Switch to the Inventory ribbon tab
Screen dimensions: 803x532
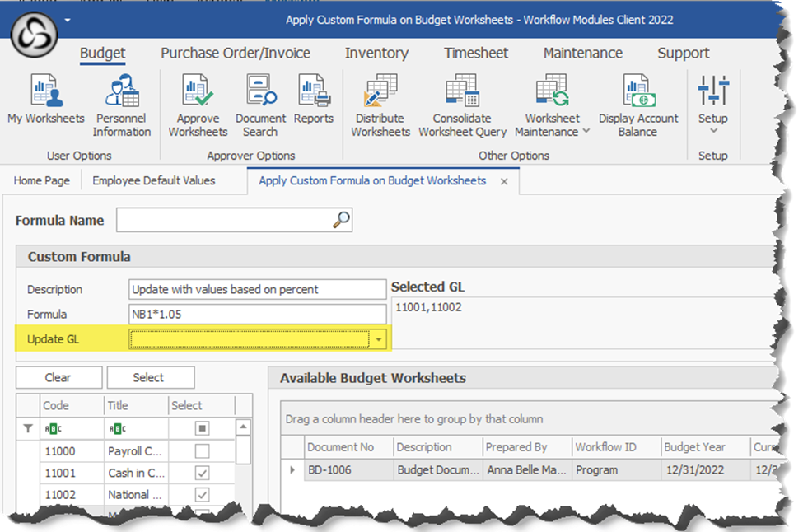(x=376, y=54)
